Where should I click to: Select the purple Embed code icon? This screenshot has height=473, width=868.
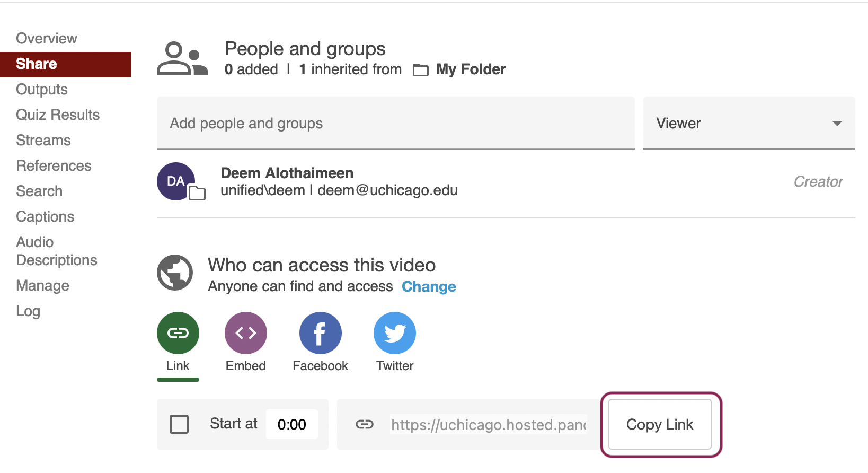pos(246,333)
